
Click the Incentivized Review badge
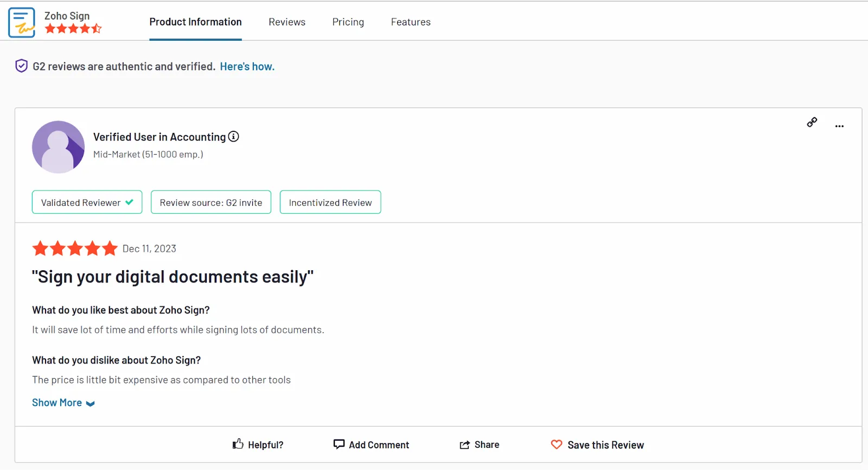pos(330,202)
